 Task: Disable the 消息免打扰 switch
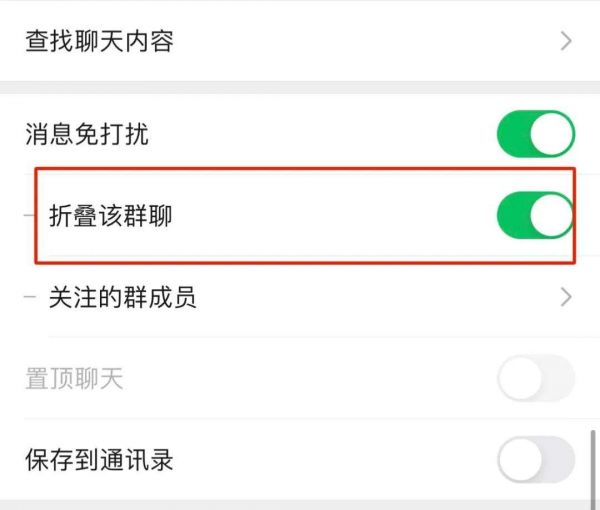(x=535, y=135)
